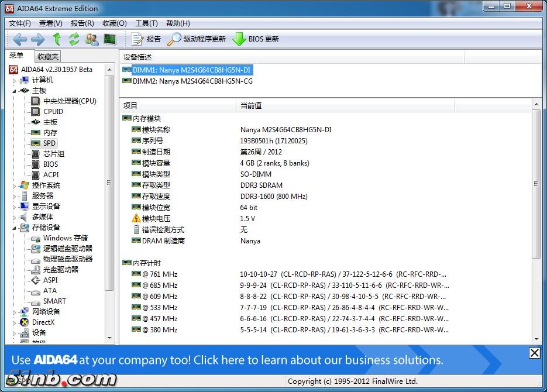This screenshot has height=392, width=547.
Task: Open the 帮助(H) menu
Action: tap(178, 23)
